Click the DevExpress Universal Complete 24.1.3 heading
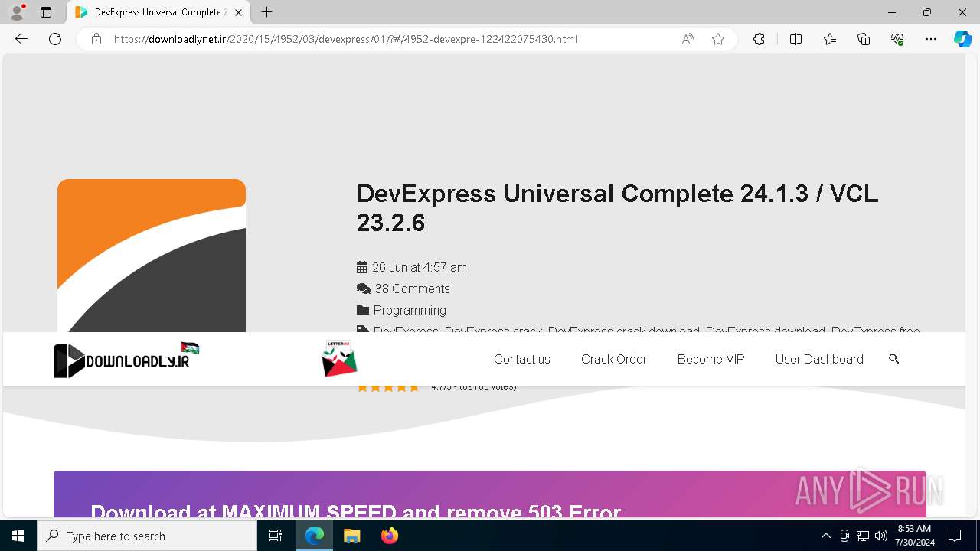This screenshot has height=551, width=980. (617, 207)
